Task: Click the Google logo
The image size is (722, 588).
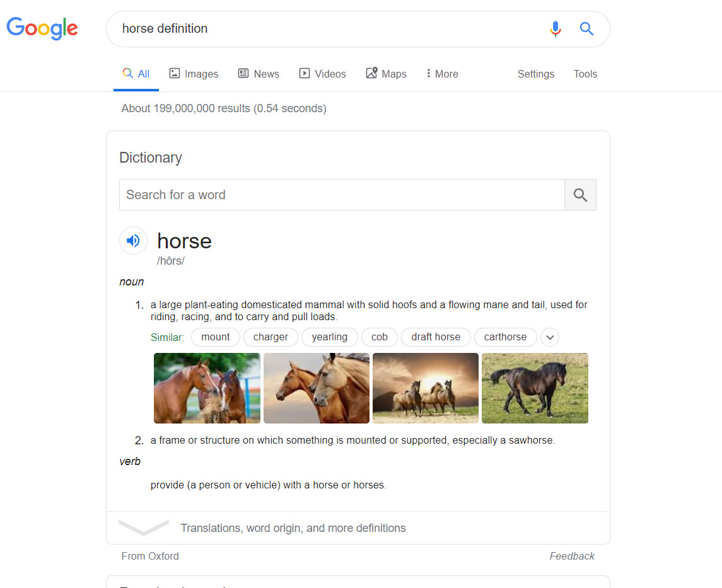Action: [x=42, y=28]
